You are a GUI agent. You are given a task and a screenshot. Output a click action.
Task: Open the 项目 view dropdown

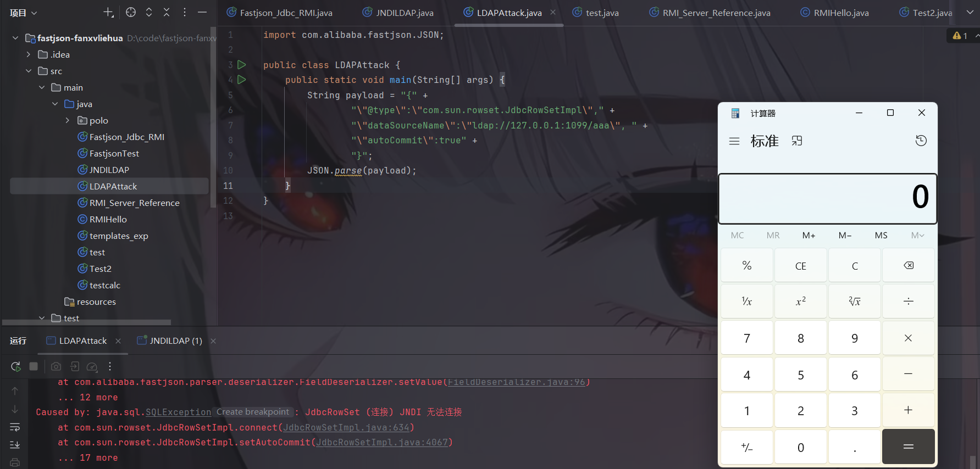(24, 13)
